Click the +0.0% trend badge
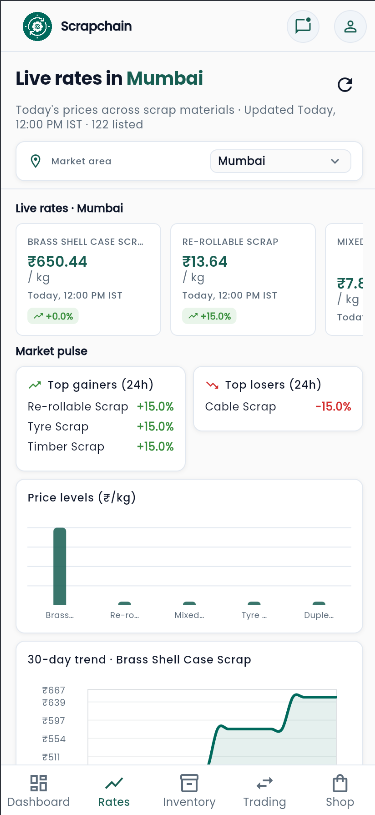The image size is (375, 815). (53, 316)
